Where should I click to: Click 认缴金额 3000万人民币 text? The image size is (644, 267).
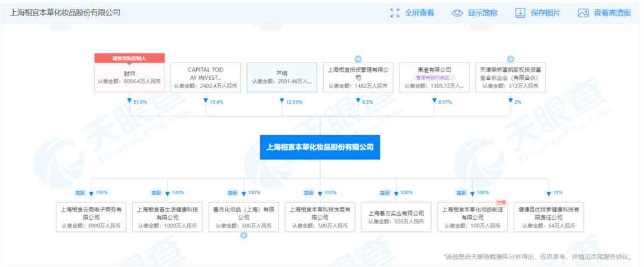[x=91, y=225]
